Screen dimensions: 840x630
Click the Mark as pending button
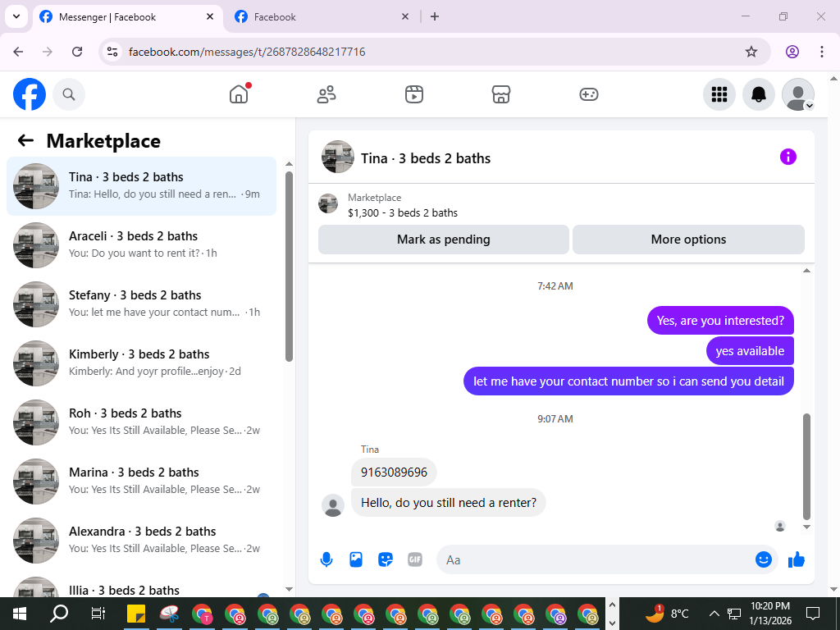click(444, 240)
